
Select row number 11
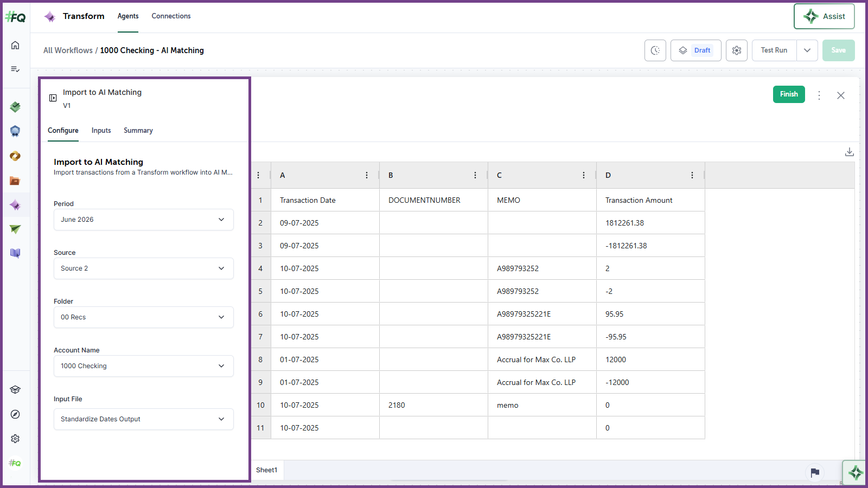pyautogui.click(x=260, y=428)
